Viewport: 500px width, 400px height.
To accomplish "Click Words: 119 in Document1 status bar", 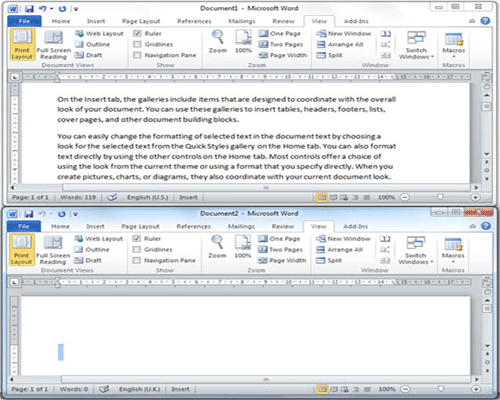I will pyautogui.click(x=78, y=197).
